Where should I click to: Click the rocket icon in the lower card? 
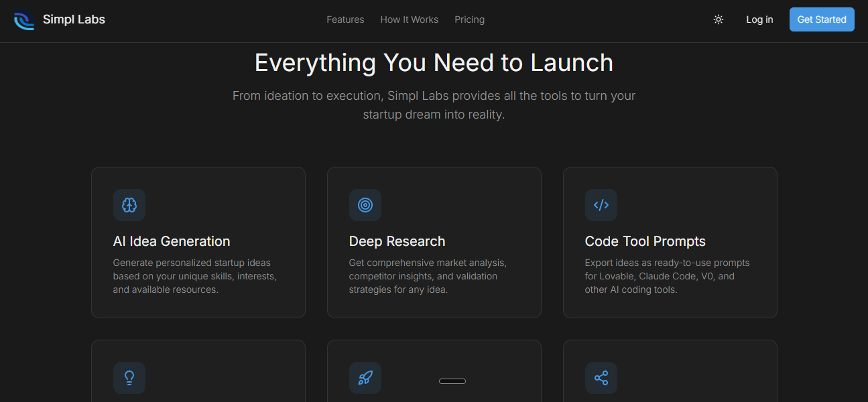coord(365,378)
